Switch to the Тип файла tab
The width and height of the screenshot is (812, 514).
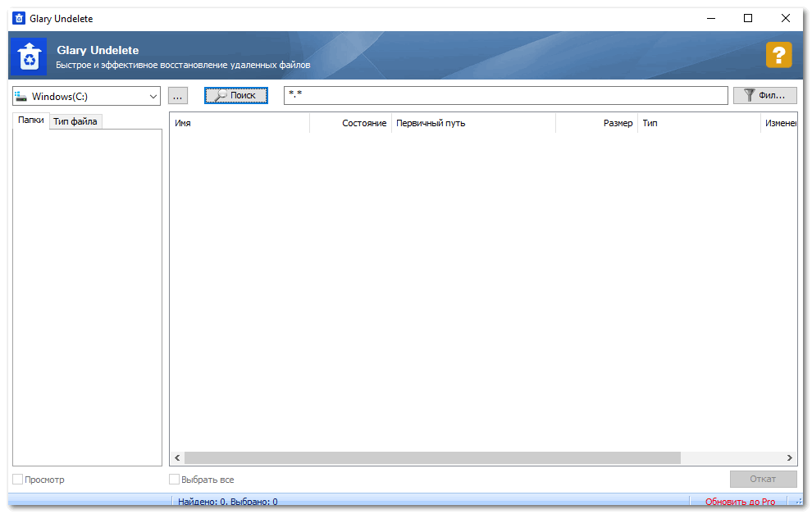click(x=75, y=121)
